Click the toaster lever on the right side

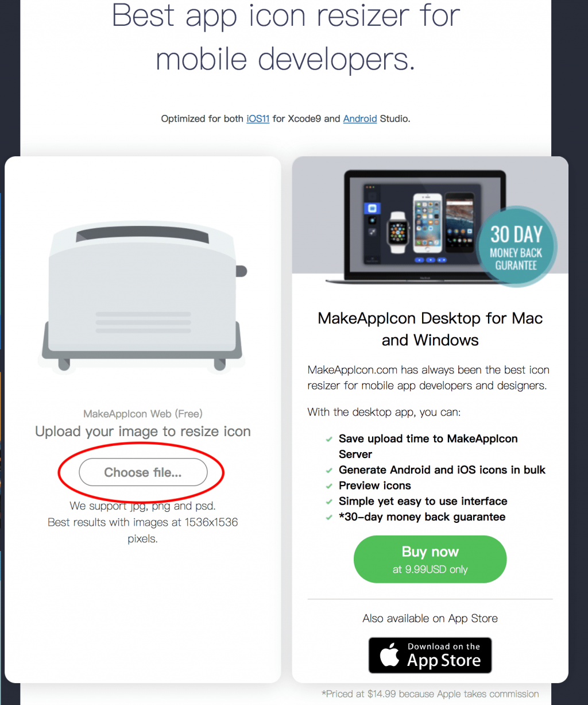click(241, 271)
